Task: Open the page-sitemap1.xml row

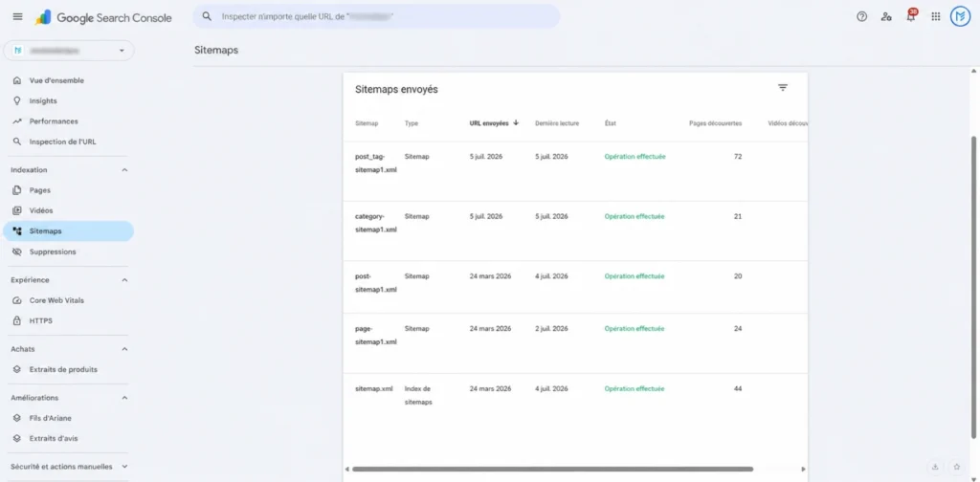Action: click(575, 343)
